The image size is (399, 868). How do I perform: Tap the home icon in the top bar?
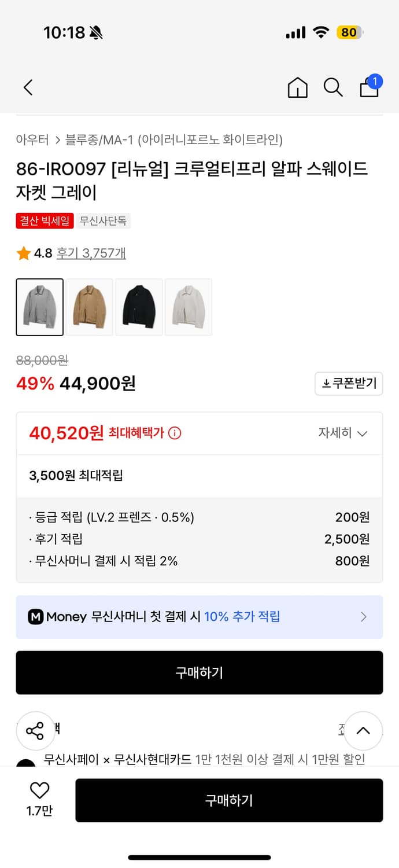click(x=297, y=89)
